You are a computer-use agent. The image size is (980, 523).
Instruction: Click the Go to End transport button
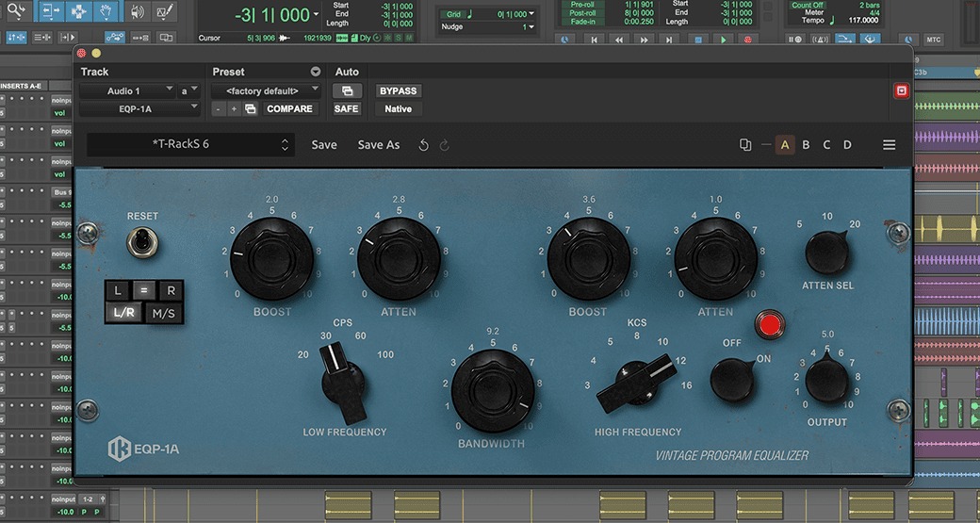pyautogui.click(x=669, y=40)
